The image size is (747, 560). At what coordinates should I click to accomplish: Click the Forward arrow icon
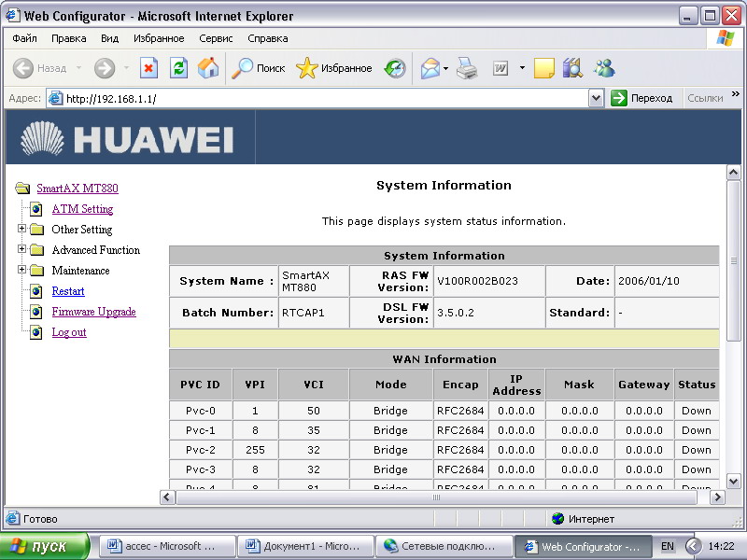tap(105, 68)
